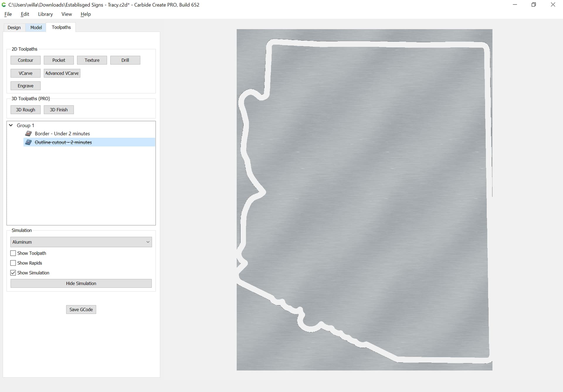
Task: Close the Carbide Create window
Action: tap(553, 5)
